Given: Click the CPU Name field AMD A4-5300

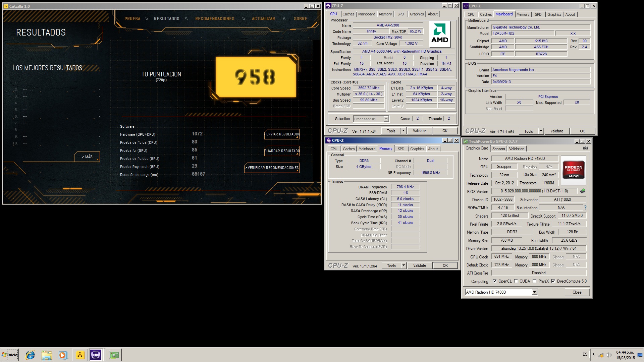Looking at the screenshot, I should 388,25.
